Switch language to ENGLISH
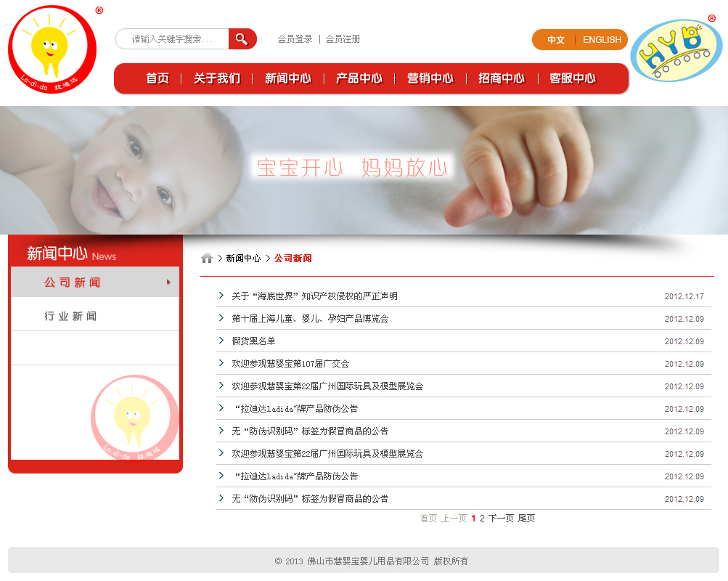This screenshot has height=581, width=728. coord(602,40)
